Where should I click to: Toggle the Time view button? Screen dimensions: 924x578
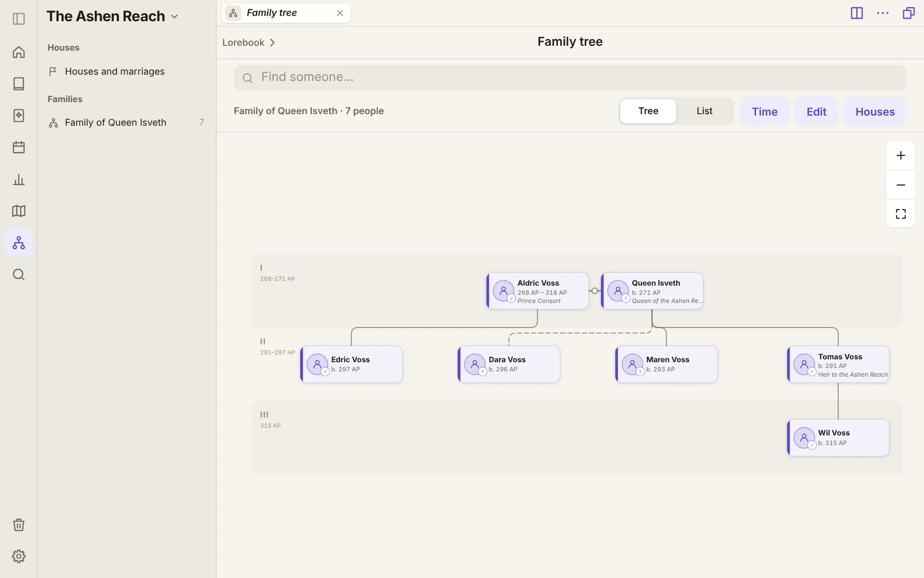[x=764, y=112]
